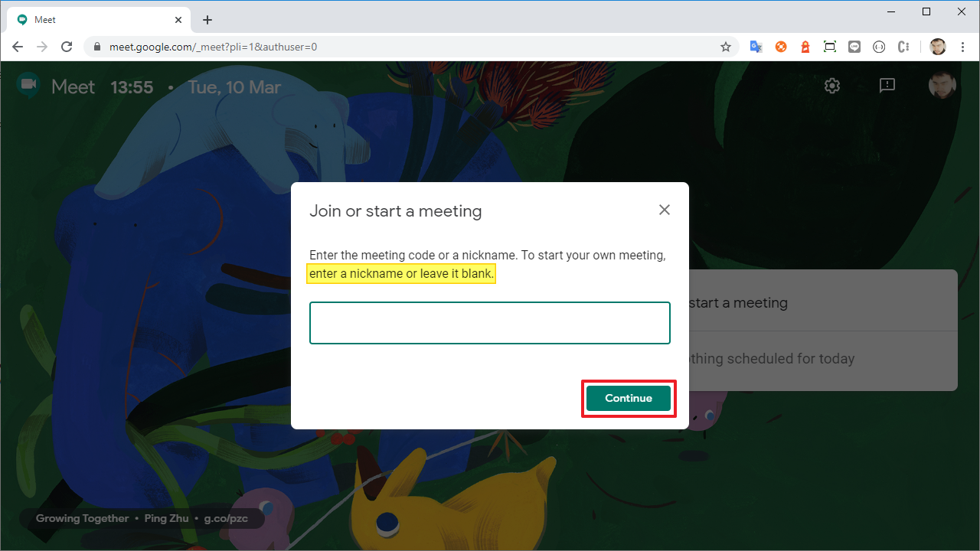Focus the meeting code input field
This screenshot has width=980, height=551.
click(490, 323)
